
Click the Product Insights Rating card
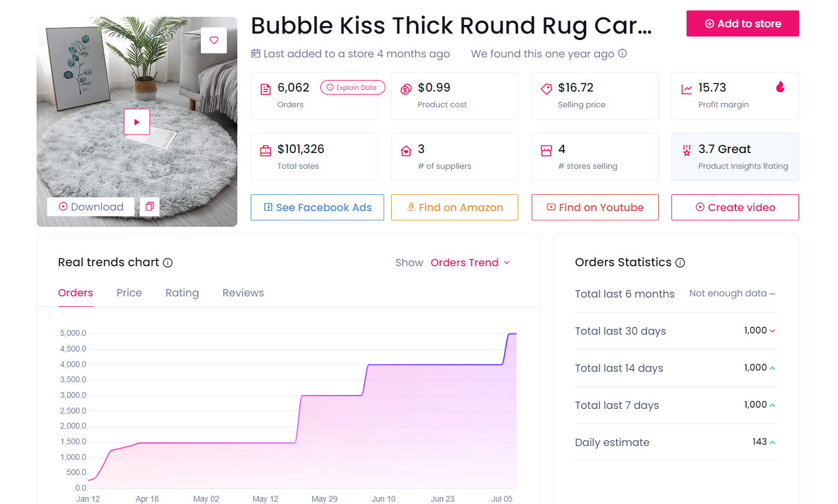[735, 157]
